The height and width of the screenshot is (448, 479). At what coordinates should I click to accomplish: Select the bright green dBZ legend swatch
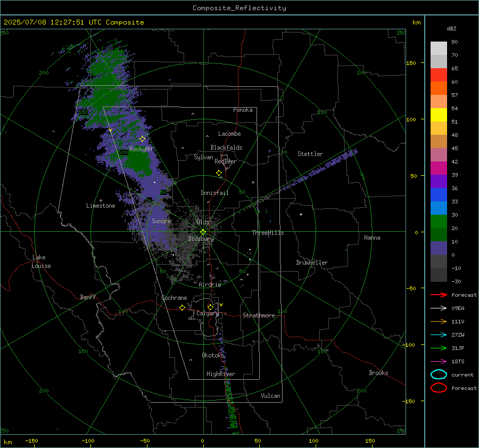(439, 222)
